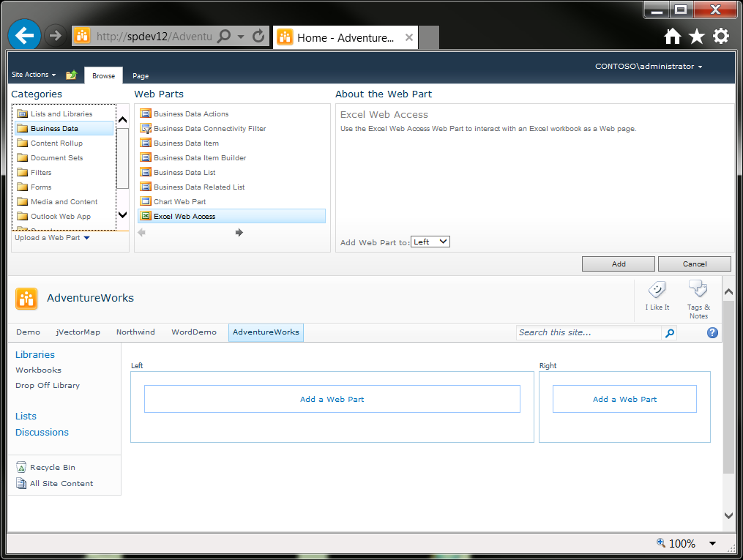Open the Drop Off Library link

click(x=48, y=386)
